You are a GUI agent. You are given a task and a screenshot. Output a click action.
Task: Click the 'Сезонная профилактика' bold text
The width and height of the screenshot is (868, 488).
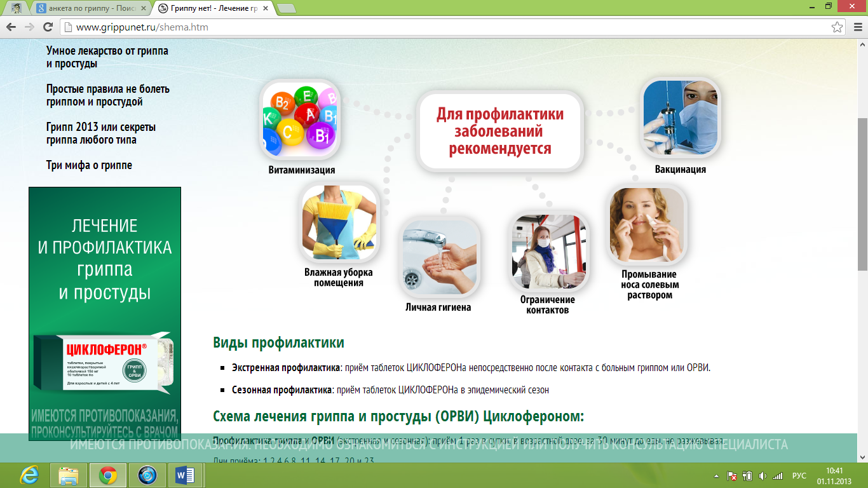pos(282,390)
